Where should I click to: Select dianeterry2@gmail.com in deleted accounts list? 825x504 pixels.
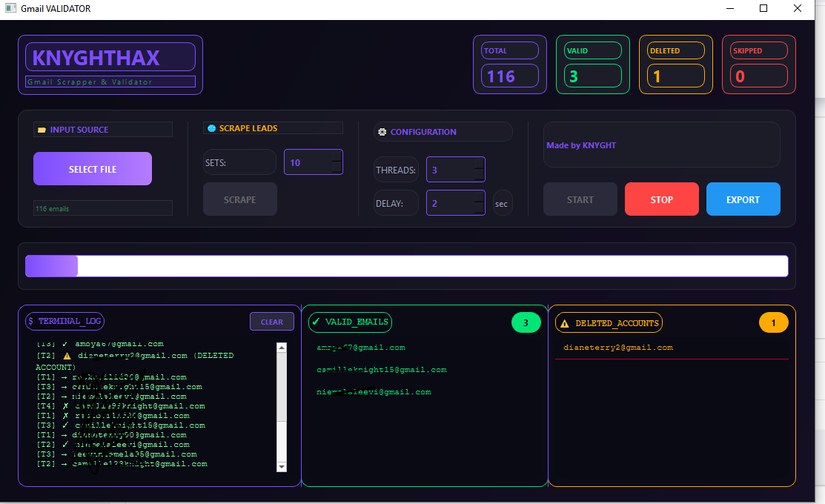[618, 348]
